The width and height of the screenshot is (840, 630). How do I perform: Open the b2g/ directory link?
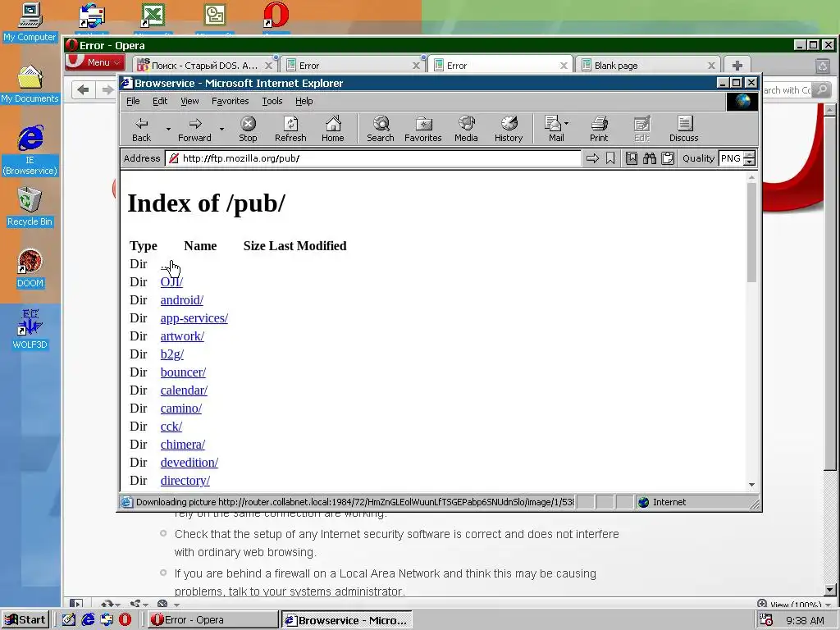172,354
